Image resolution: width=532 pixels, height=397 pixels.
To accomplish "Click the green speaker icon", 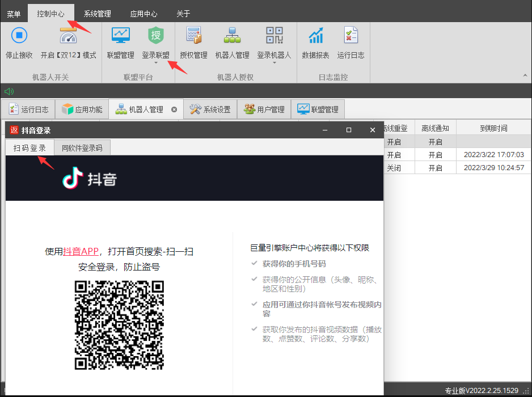I will [9, 91].
